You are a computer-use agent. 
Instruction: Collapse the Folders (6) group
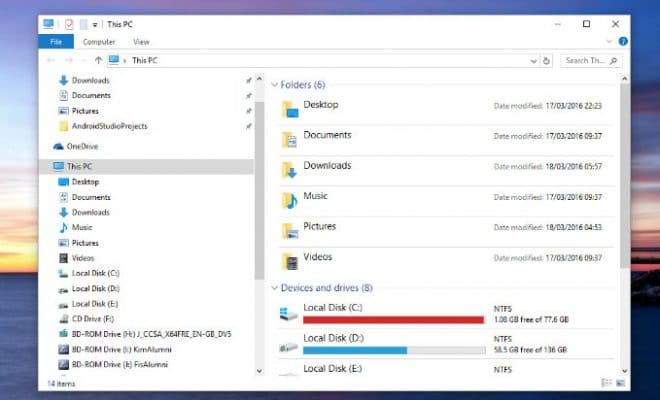[x=276, y=85]
